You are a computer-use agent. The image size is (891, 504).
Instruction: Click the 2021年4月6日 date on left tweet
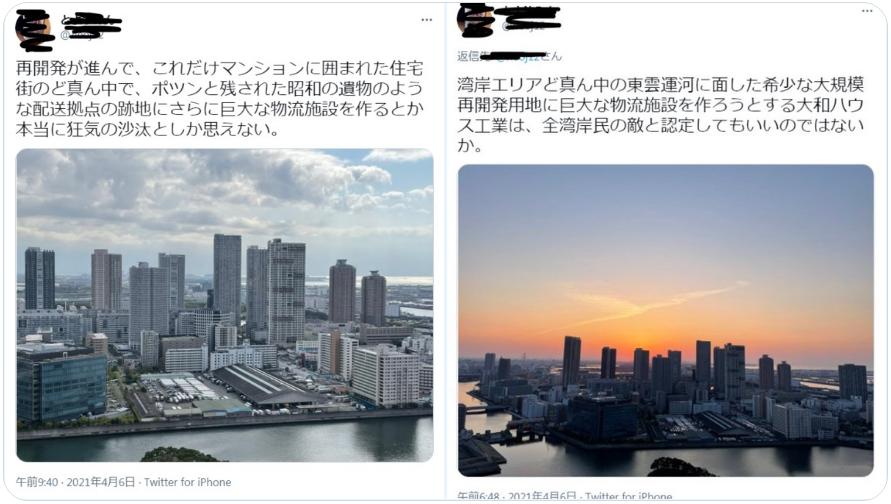click(x=101, y=482)
